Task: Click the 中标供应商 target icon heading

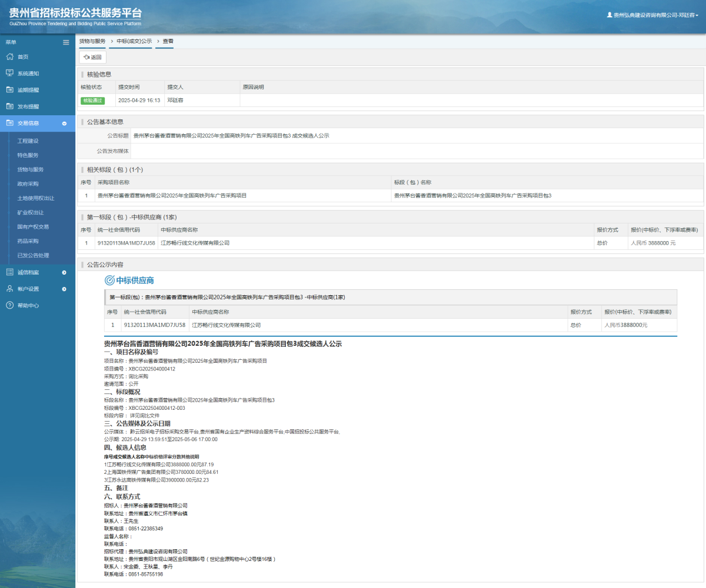Action: point(109,280)
